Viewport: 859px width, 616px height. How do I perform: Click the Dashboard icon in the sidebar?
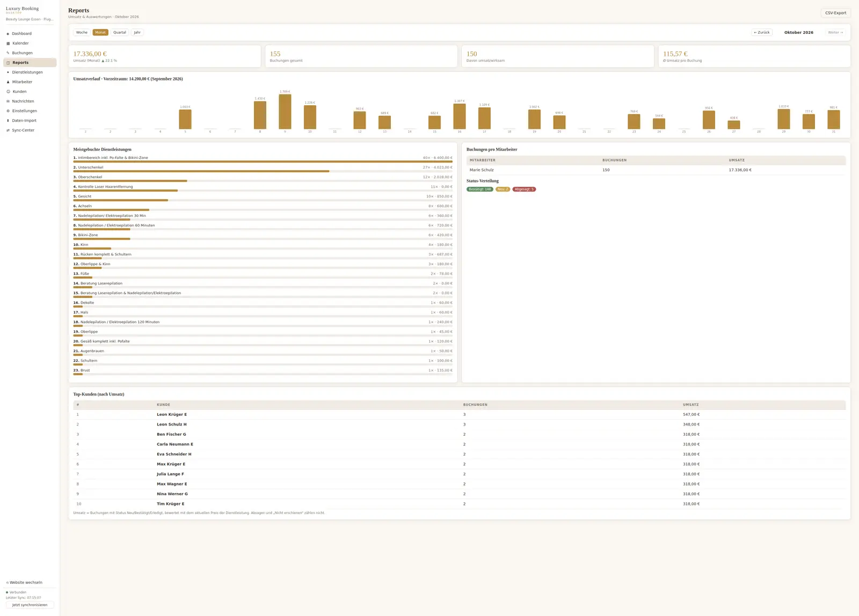(x=8, y=34)
